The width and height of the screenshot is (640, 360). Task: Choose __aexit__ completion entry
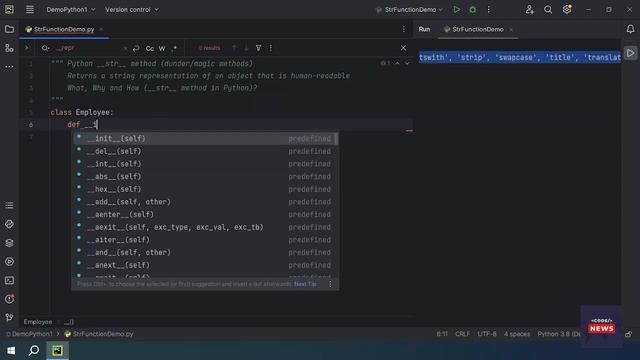[204, 227]
